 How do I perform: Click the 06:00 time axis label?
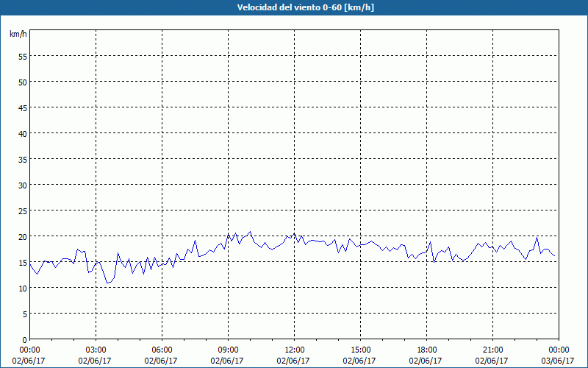coord(162,350)
